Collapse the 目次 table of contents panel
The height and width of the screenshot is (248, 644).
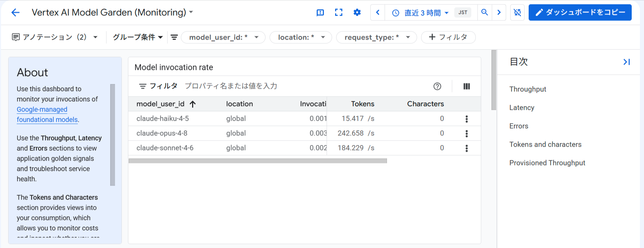627,62
